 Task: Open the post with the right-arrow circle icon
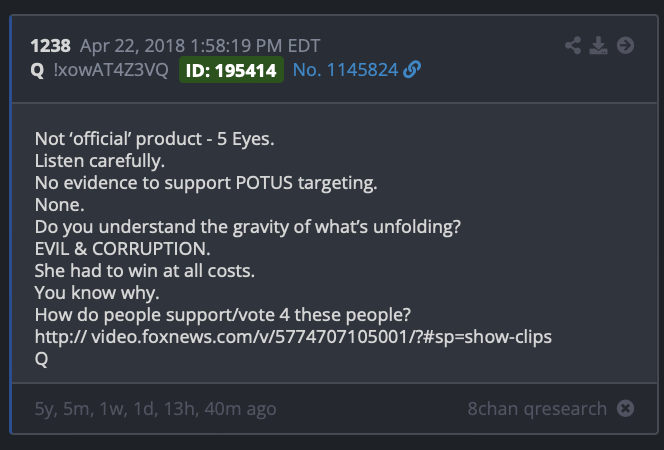(625, 45)
